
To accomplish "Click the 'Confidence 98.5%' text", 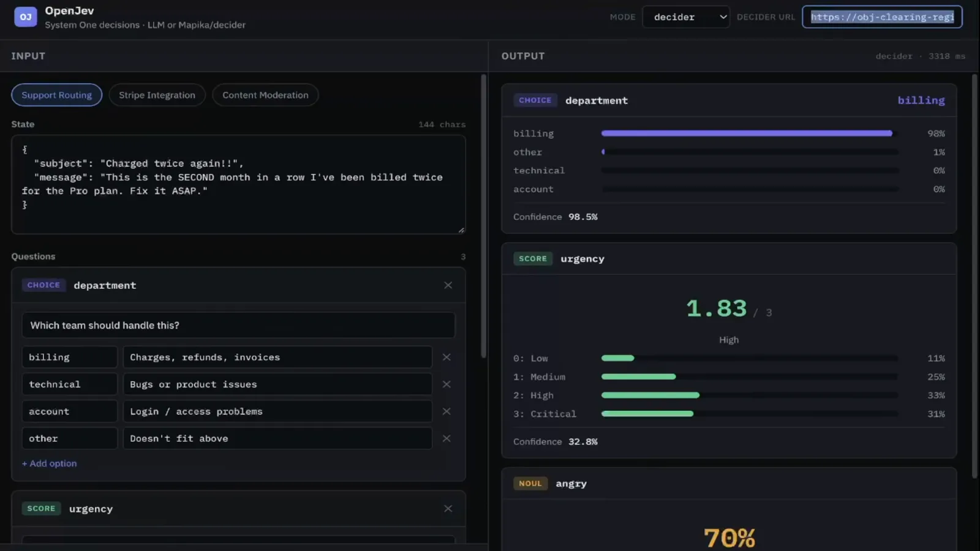I will coord(556,217).
